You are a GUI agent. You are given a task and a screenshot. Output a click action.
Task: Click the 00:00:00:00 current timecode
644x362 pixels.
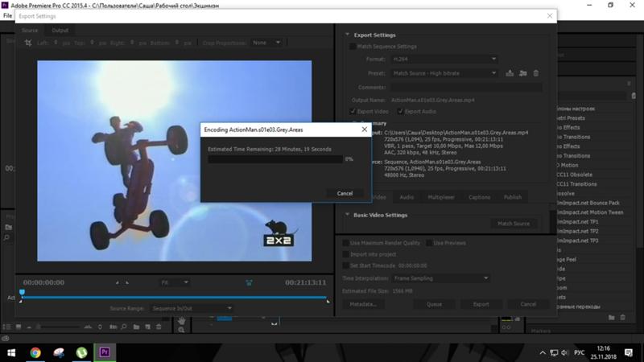[43, 282]
